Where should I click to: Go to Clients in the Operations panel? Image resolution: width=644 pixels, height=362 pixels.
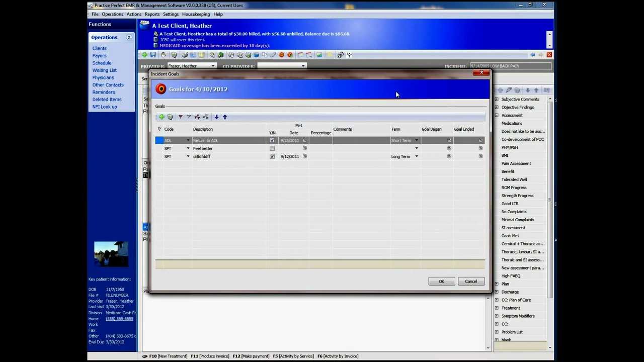pyautogui.click(x=99, y=48)
